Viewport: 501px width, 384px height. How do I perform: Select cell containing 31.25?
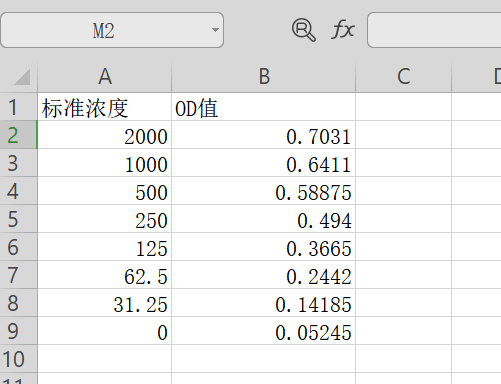pyautogui.click(x=105, y=303)
